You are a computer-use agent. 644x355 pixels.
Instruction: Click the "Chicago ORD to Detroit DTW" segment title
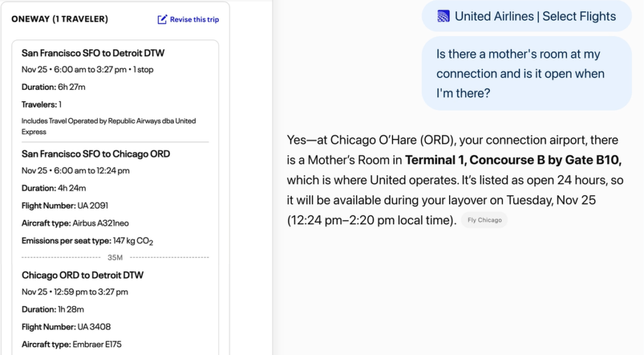coord(82,275)
